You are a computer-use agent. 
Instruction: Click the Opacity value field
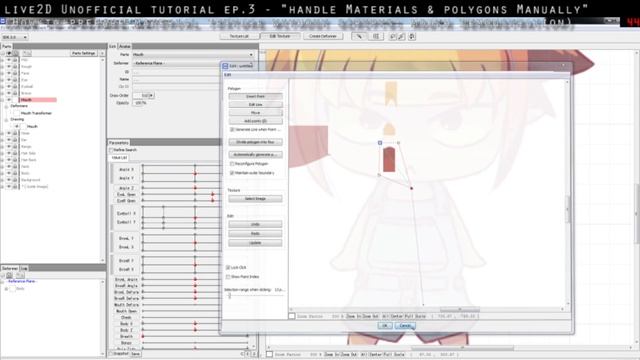(141, 103)
